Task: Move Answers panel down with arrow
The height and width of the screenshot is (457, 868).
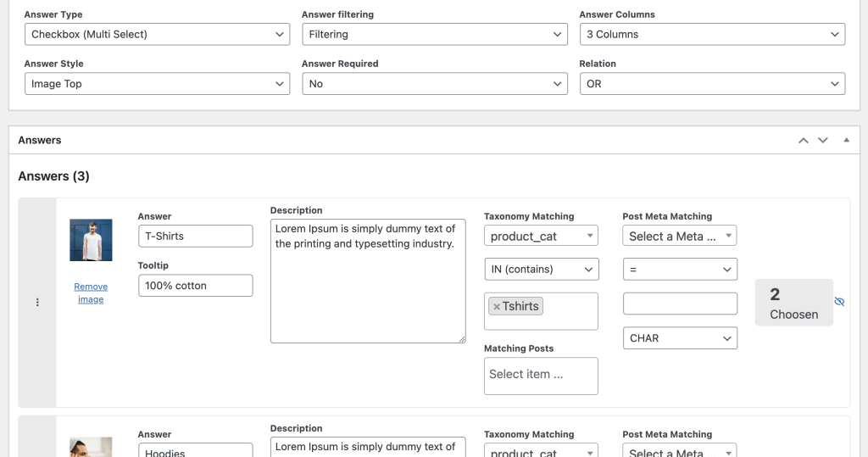Action: (x=823, y=140)
